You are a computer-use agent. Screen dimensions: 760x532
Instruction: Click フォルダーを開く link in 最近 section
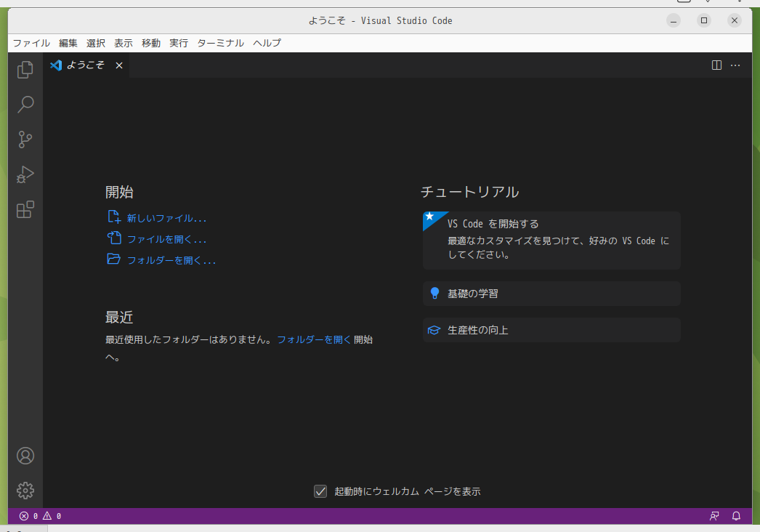click(x=314, y=339)
